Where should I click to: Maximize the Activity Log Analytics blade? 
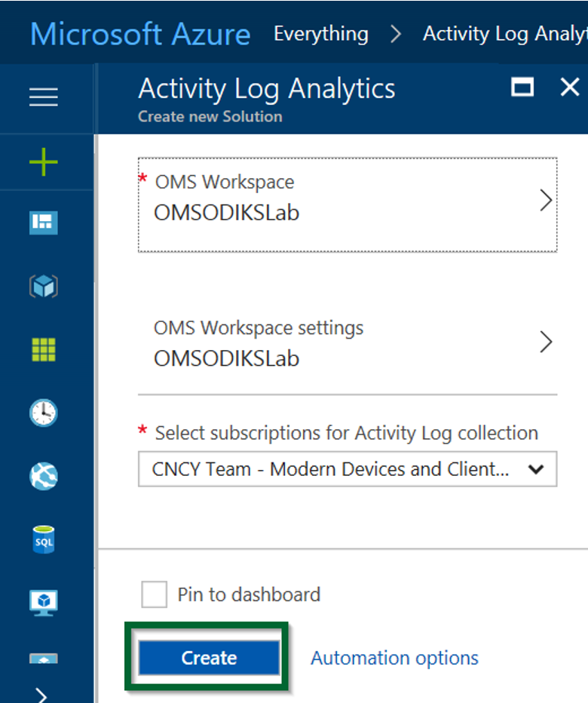[522, 87]
